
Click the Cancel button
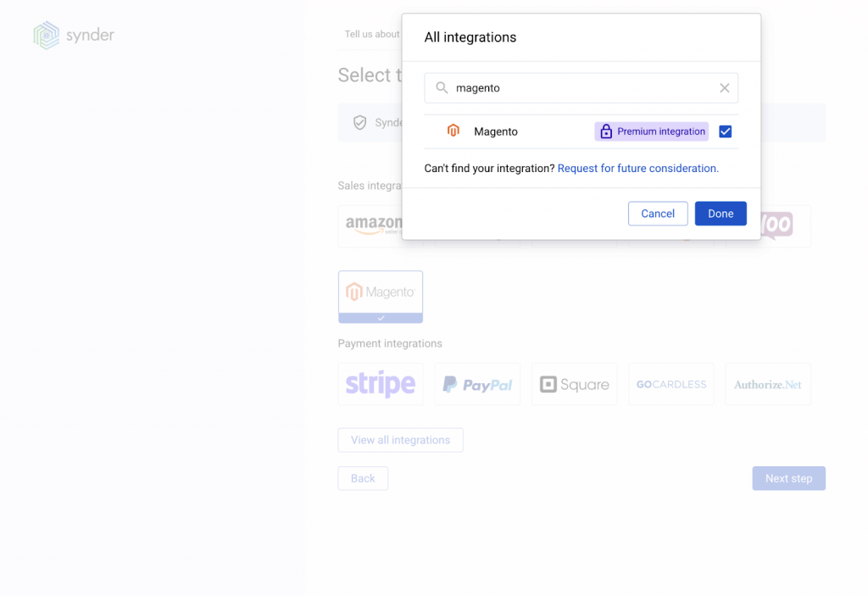(x=658, y=214)
